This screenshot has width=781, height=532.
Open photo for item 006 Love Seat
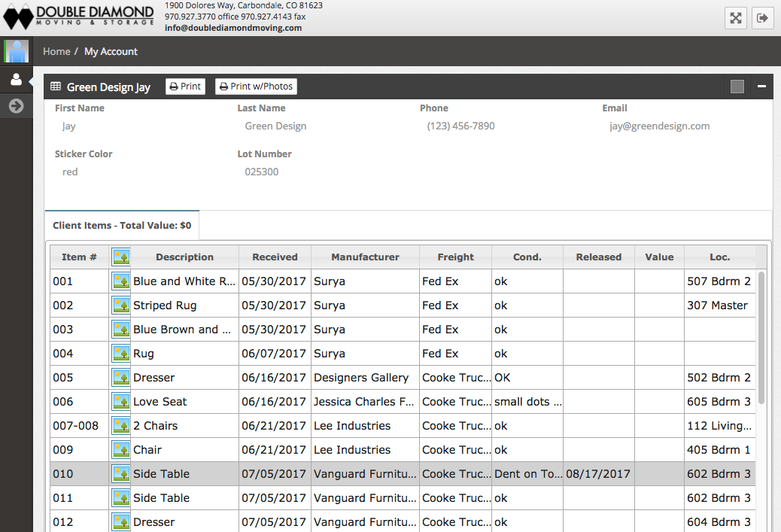click(x=120, y=402)
